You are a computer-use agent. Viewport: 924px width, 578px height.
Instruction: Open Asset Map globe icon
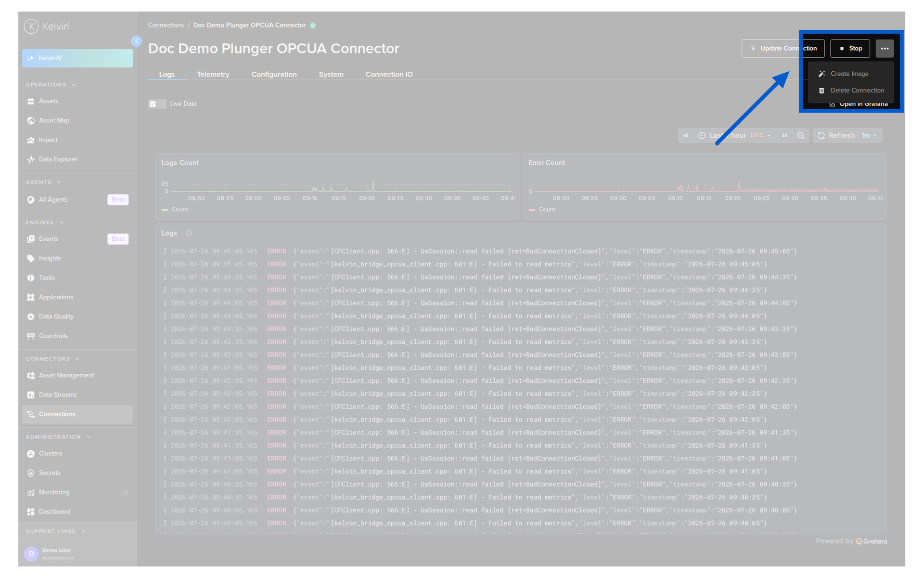(31, 120)
